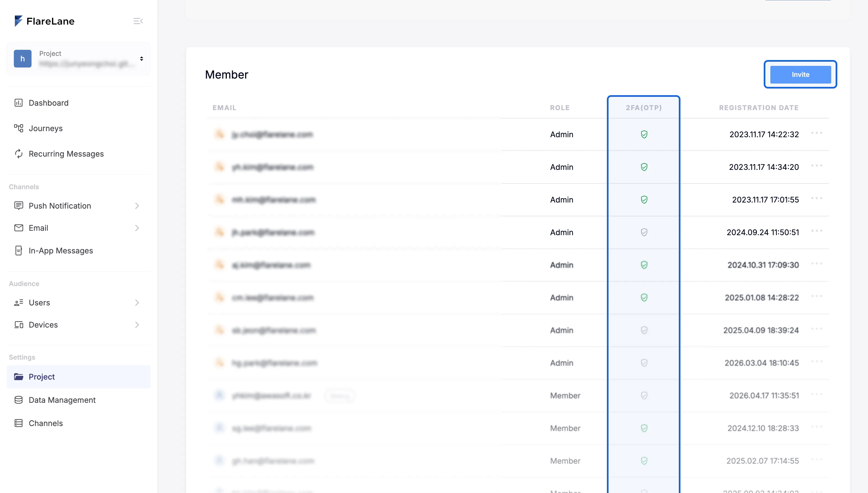Click the REGISTRATION DATE column header
This screenshot has height=493, width=868.
pos(759,108)
